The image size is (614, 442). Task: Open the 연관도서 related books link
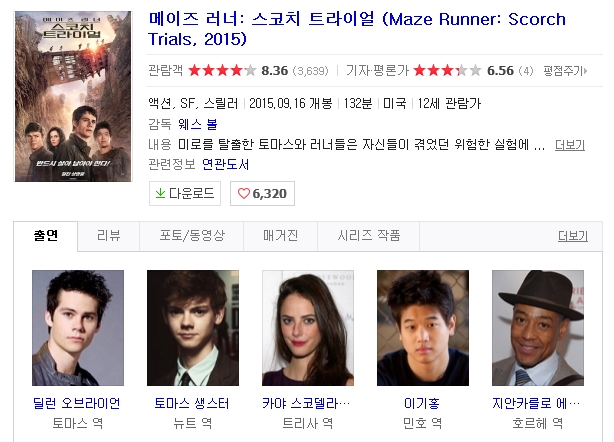point(226,164)
